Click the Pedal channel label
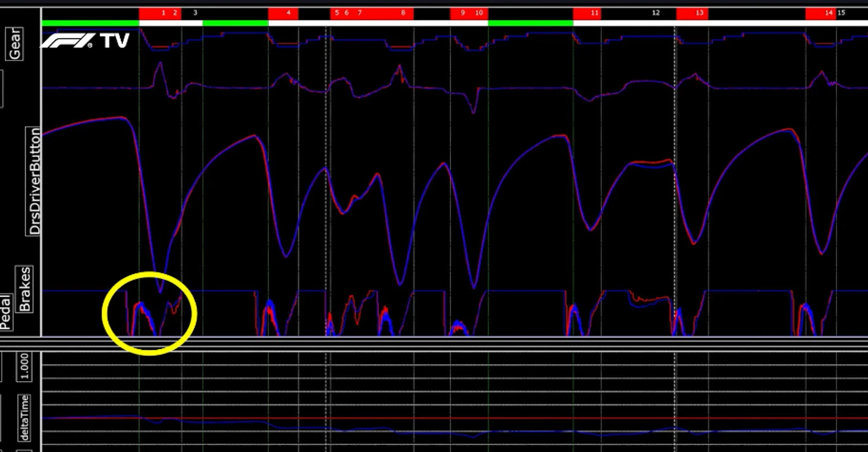Image resolution: width=868 pixels, height=452 pixels. (6, 312)
